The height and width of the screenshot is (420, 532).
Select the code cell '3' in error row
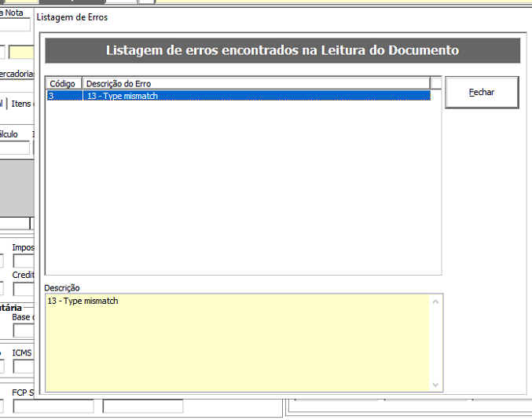tap(64, 96)
